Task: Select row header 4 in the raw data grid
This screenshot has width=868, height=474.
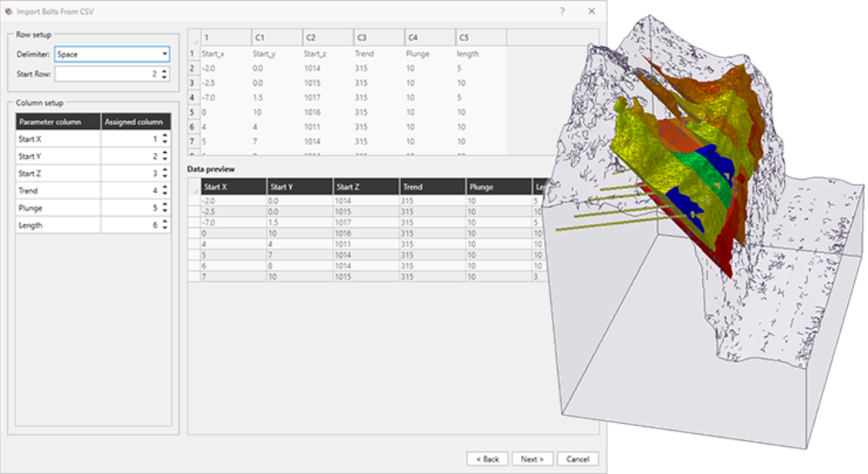Action: point(193,97)
